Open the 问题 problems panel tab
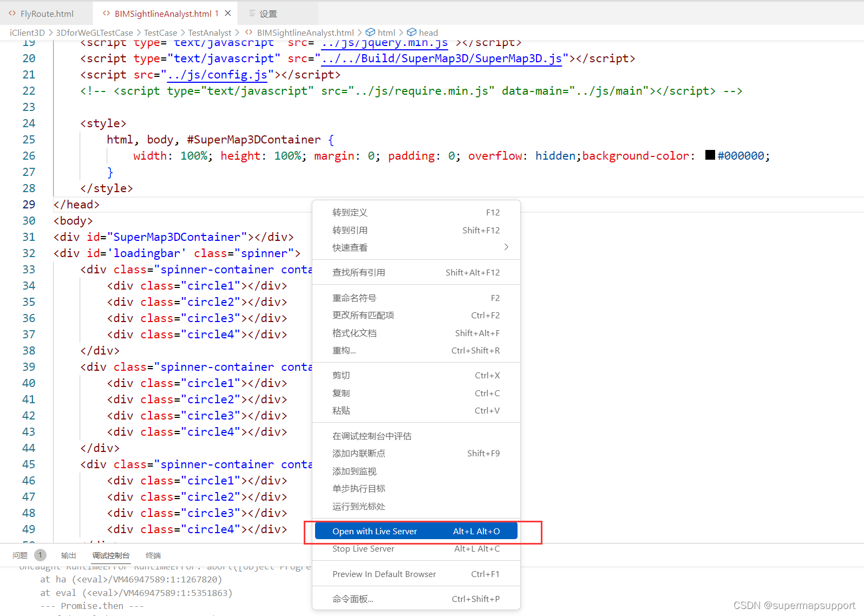Screen dimensions: 864x616 click(20, 555)
